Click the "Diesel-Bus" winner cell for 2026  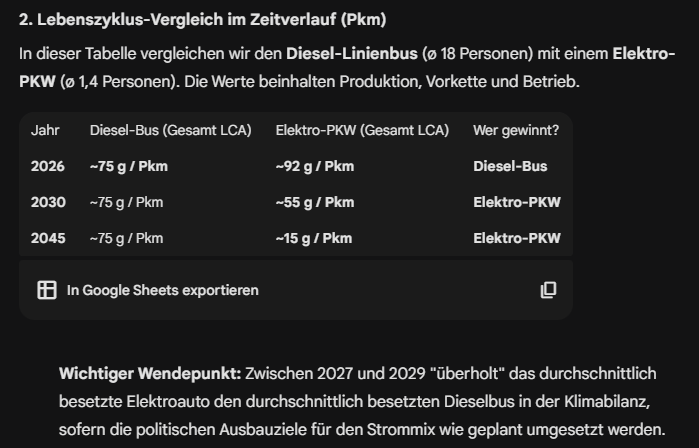coord(510,166)
